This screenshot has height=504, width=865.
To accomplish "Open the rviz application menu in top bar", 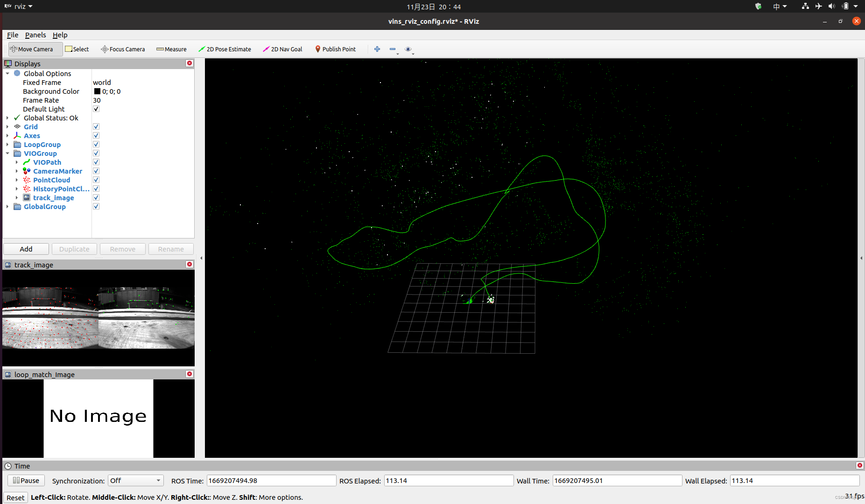I will click(x=19, y=6).
